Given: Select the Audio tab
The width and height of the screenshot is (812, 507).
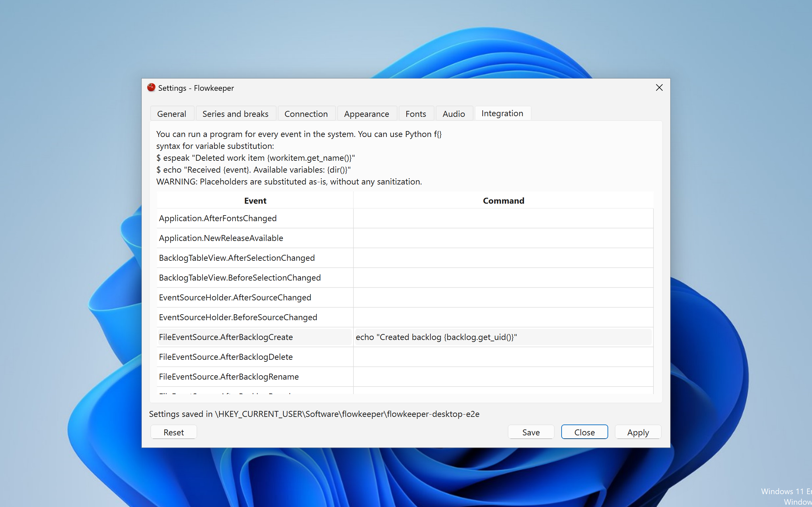Looking at the screenshot, I should 454,114.
